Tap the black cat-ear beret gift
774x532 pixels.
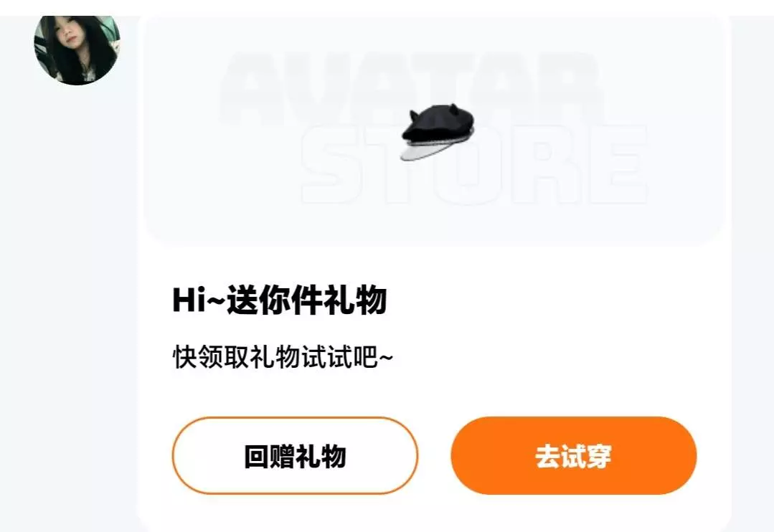coord(438,132)
